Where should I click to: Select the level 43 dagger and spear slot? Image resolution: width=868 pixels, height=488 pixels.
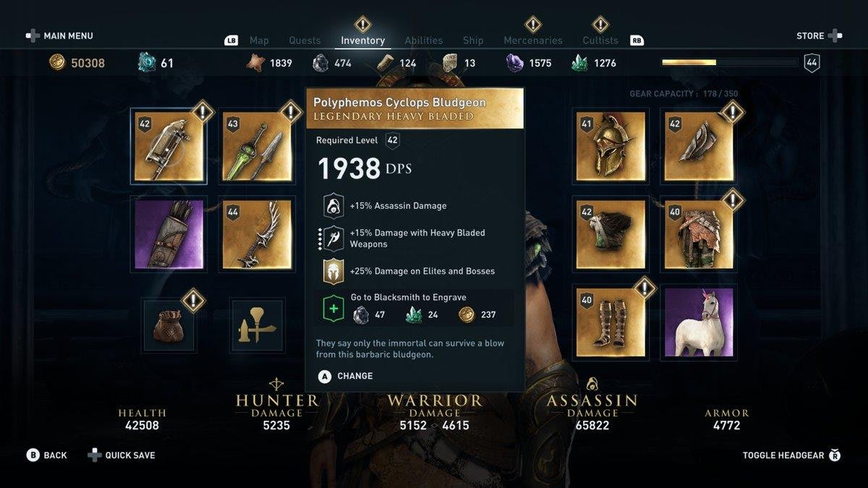point(258,147)
